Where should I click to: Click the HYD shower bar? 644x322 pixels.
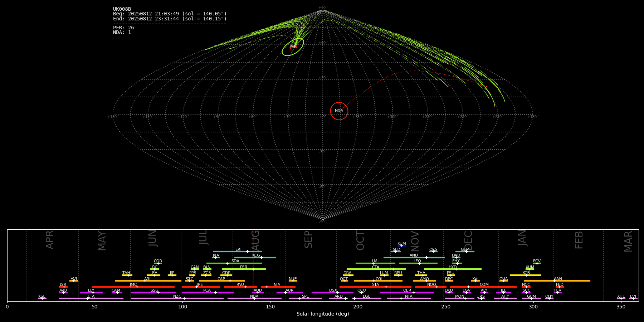(x=453, y=269)
